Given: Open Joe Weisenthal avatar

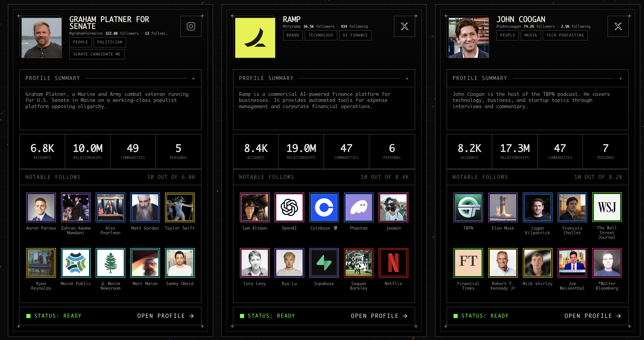Looking at the screenshot, I should pyautogui.click(x=572, y=263).
